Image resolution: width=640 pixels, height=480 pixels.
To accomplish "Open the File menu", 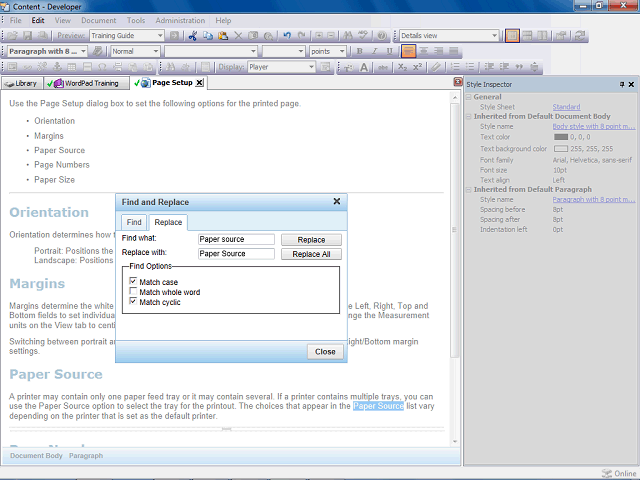I will [16, 20].
